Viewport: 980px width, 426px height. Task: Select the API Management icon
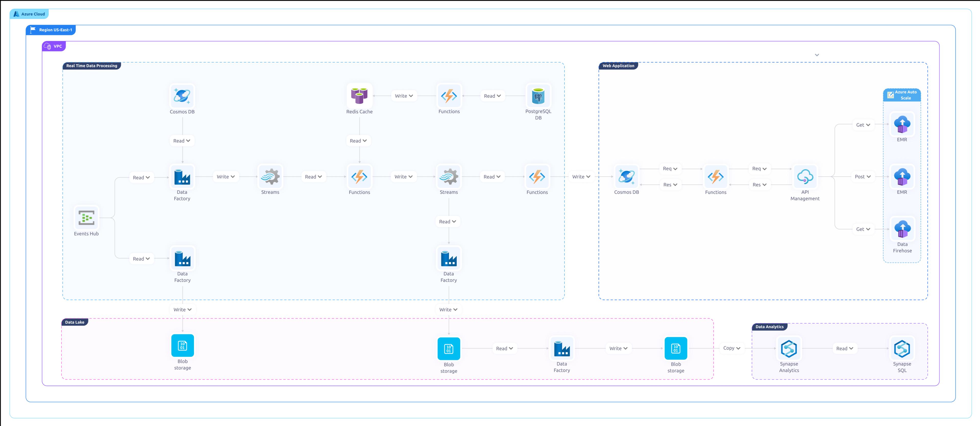[805, 177]
